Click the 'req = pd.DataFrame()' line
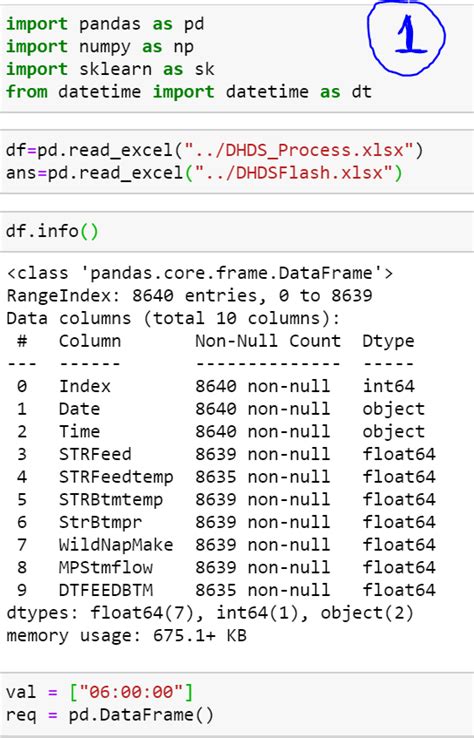 coord(110,715)
